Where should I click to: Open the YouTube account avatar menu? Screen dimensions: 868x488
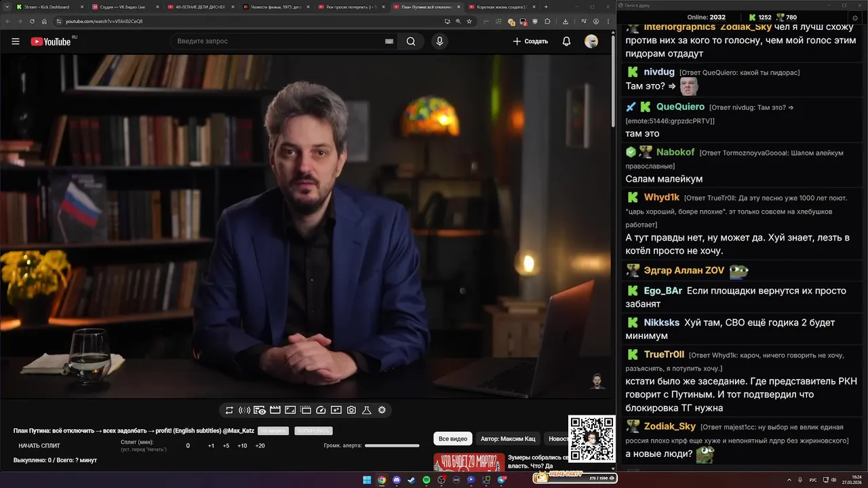[x=591, y=41]
